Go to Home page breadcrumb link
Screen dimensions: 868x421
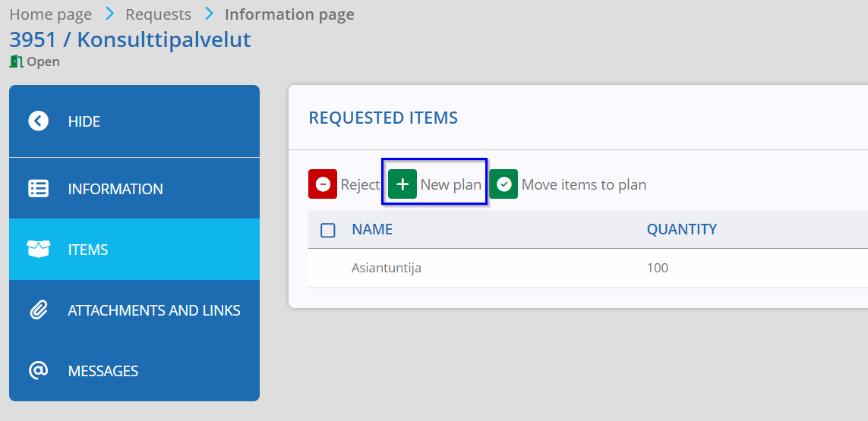click(50, 14)
